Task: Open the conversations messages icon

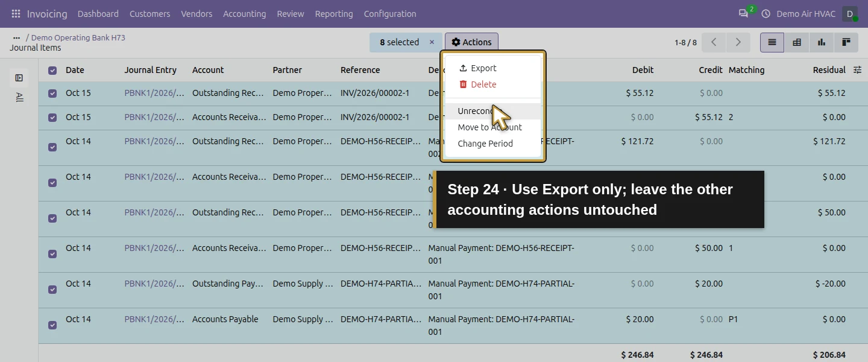Action: pyautogui.click(x=743, y=13)
